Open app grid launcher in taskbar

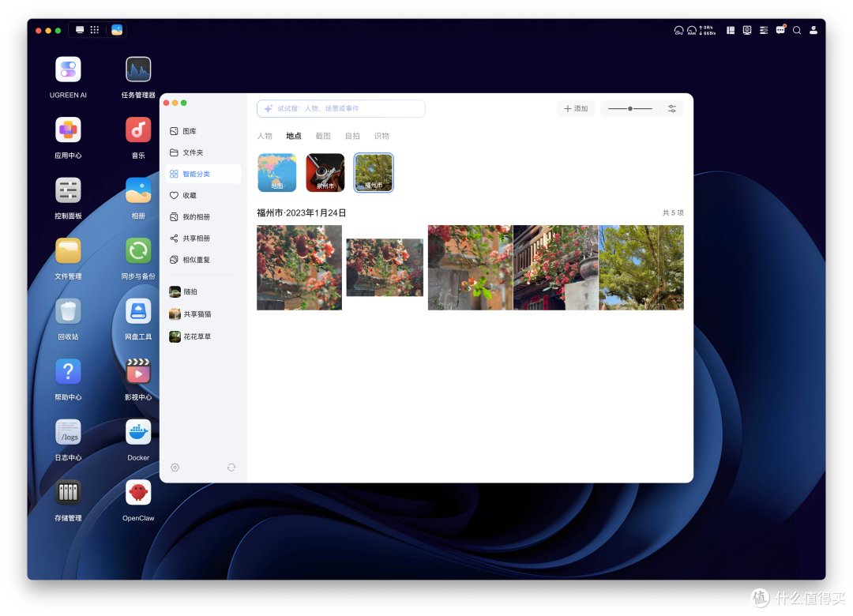point(95,30)
